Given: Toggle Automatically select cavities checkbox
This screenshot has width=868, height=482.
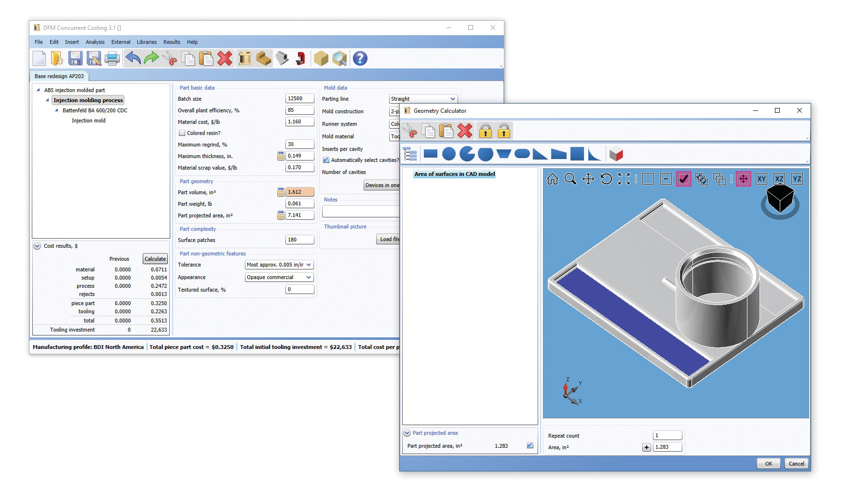Looking at the screenshot, I should click(x=326, y=160).
